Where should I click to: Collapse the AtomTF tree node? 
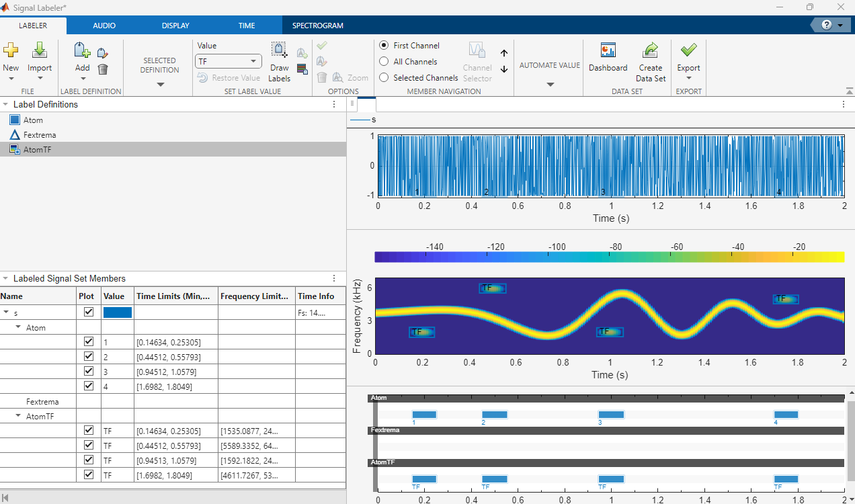tap(18, 416)
